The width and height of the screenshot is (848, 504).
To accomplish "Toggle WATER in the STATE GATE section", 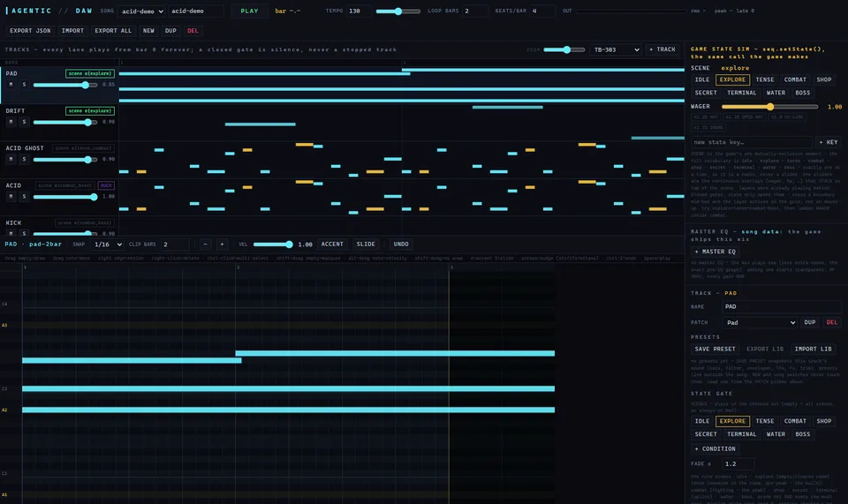I will click(776, 434).
